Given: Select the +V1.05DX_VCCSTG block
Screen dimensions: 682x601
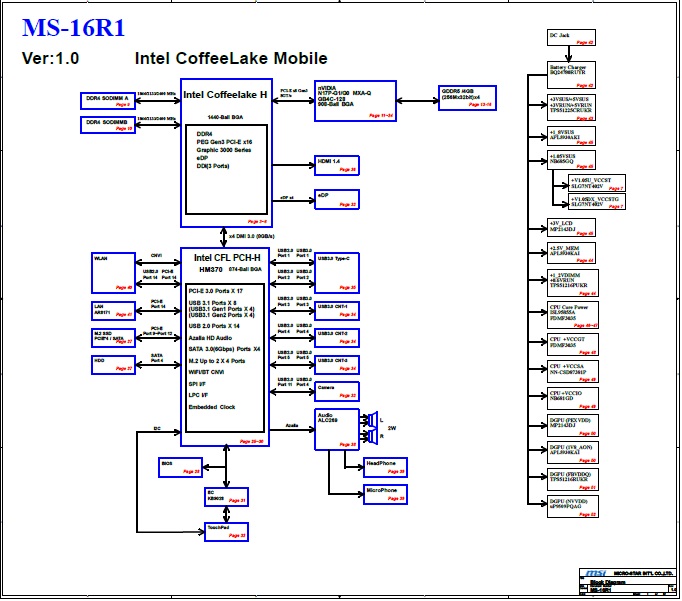Looking at the screenshot, I should pyautogui.click(x=597, y=201).
